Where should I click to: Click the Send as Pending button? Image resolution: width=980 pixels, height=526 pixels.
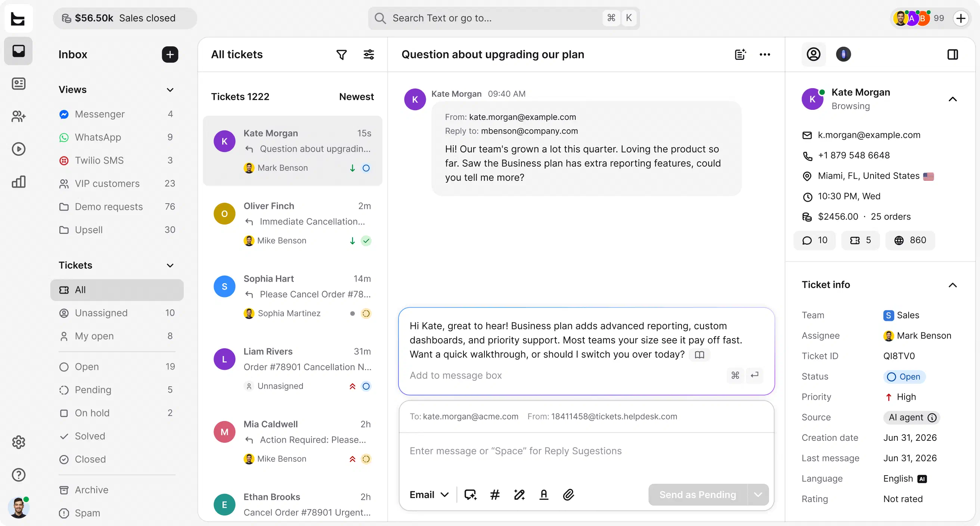point(697,495)
